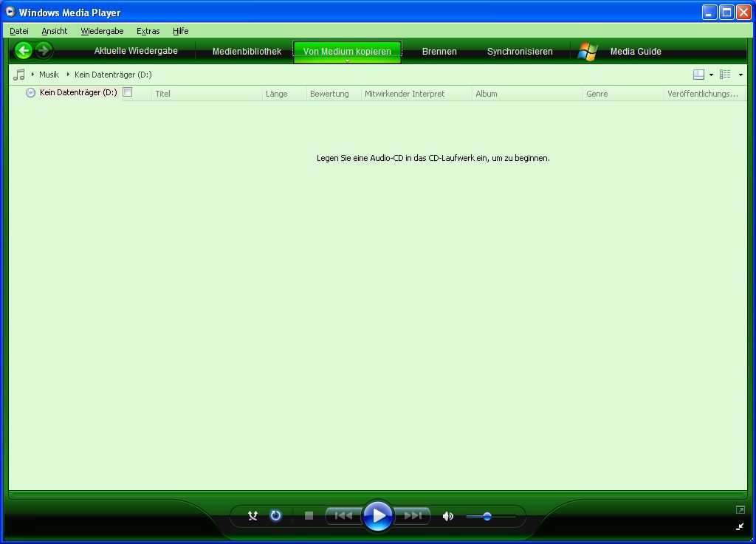Sort by the Album column header
This screenshot has height=544, width=756.
pyautogui.click(x=527, y=94)
